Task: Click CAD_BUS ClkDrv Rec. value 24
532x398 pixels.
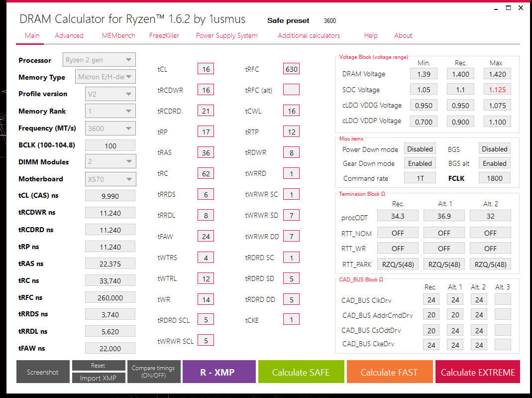Action: tap(431, 299)
